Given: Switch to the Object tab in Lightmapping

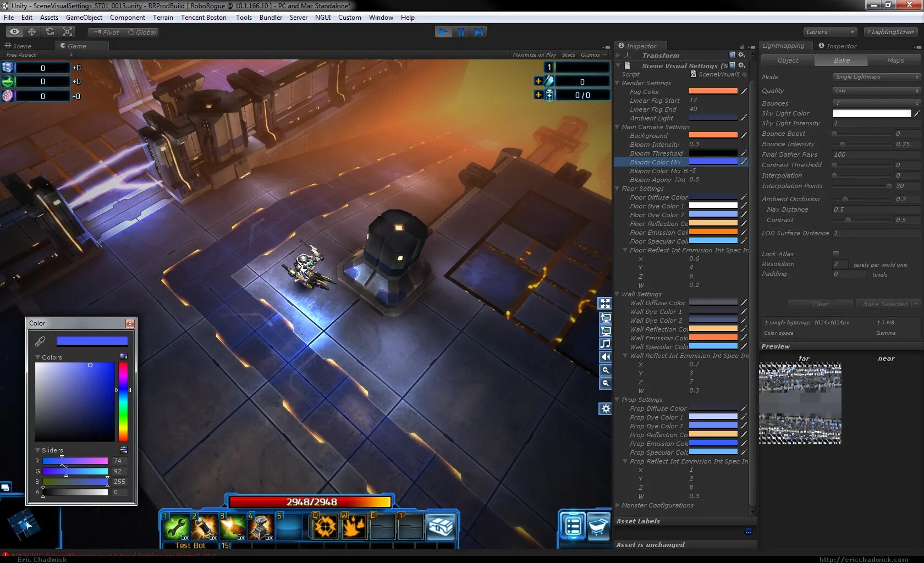Looking at the screenshot, I should point(788,60).
